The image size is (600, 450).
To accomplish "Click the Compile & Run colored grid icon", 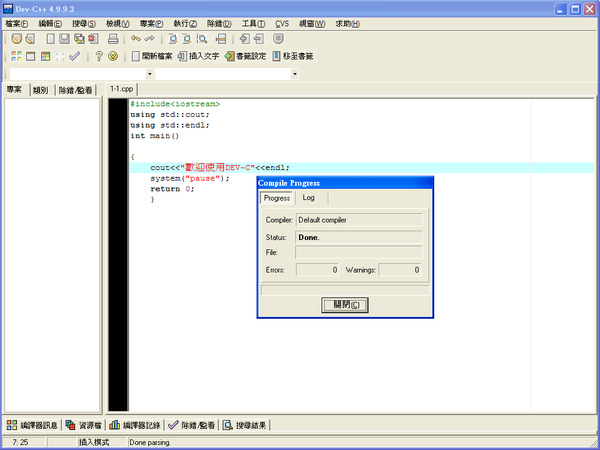I will pos(46,56).
